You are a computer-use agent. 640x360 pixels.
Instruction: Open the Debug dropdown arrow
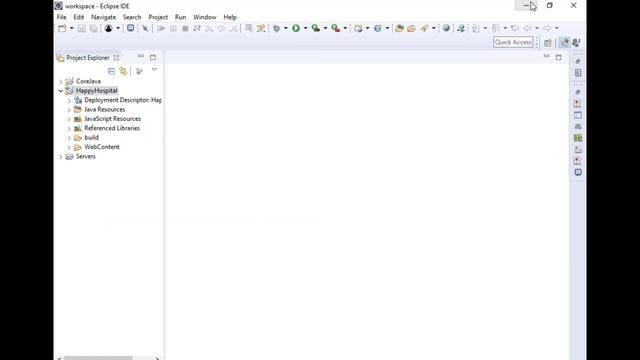coord(285,28)
